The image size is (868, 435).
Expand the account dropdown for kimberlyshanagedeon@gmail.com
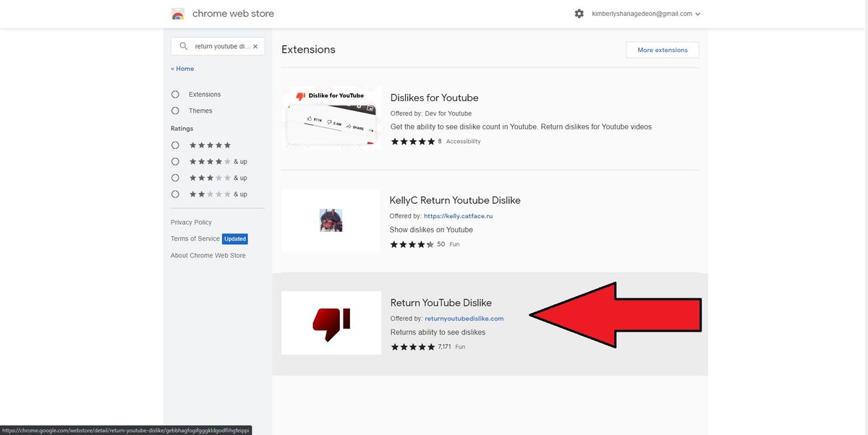point(697,12)
